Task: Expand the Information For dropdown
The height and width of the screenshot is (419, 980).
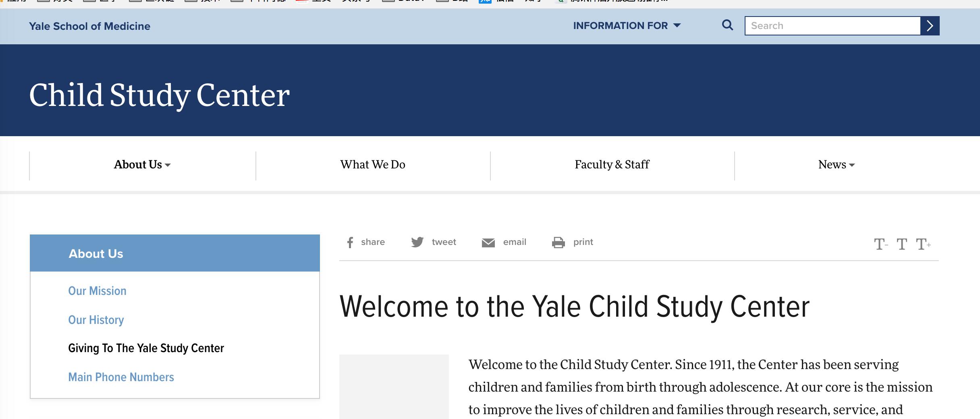Action: 627,26
